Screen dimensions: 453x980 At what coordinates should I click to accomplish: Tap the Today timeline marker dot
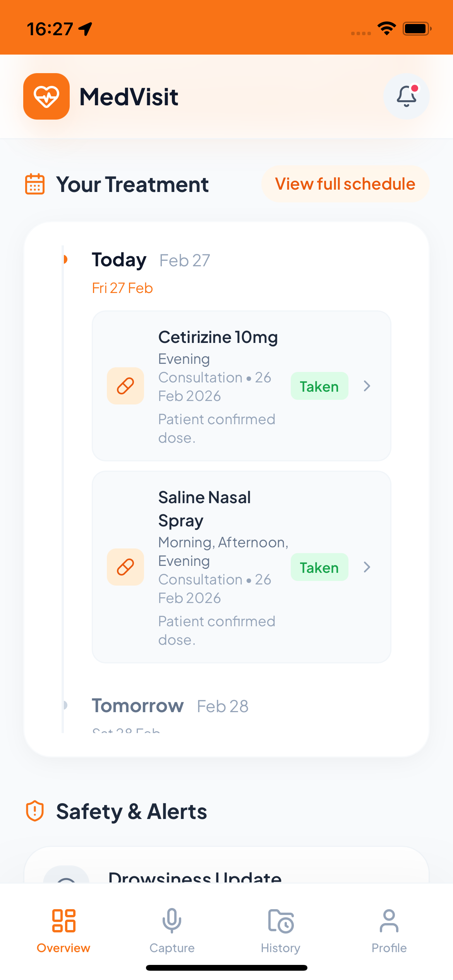pyautogui.click(x=65, y=259)
